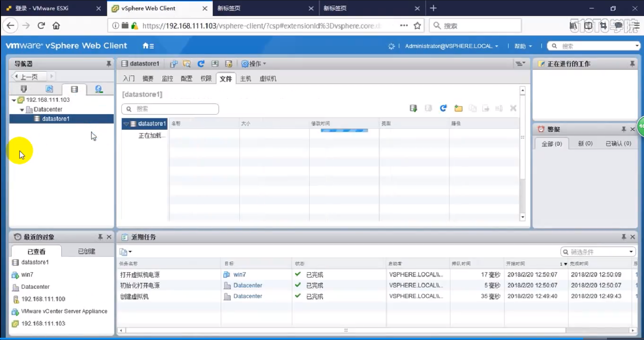
Task: Open the Hosts and Clusters navigator tab
Action: [24, 89]
